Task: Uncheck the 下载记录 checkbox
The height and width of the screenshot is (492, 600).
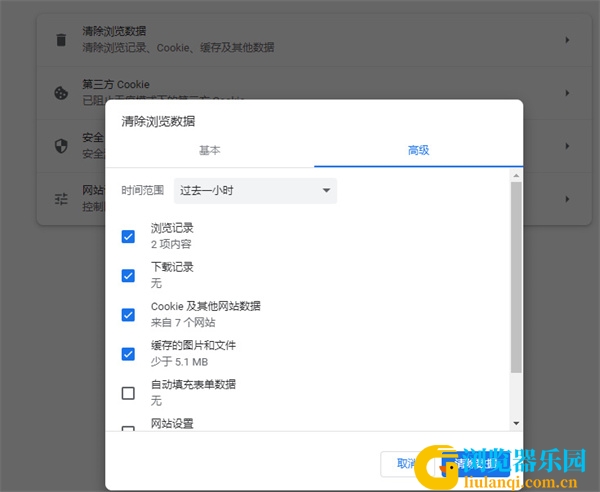Action: pos(128,275)
